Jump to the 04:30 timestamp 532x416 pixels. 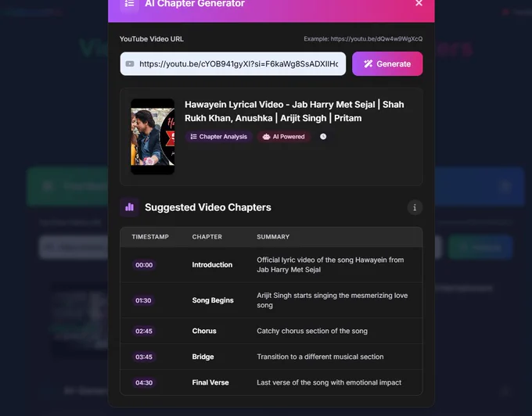click(x=144, y=382)
